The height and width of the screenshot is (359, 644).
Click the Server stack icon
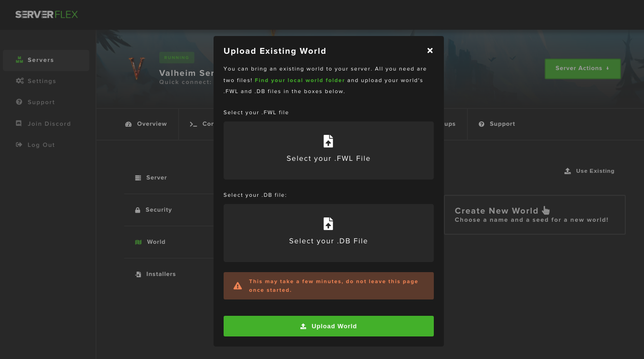point(138,178)
